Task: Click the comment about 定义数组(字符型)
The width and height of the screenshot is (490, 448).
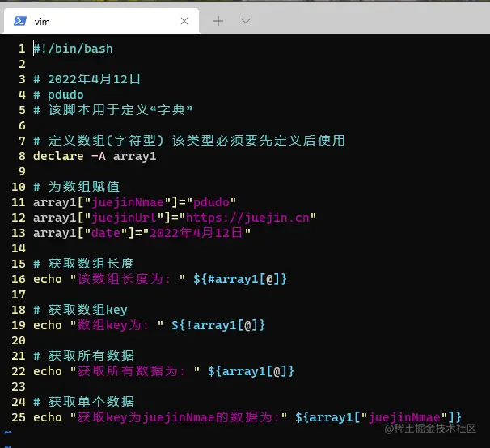Action: click(x=189, y=141)
